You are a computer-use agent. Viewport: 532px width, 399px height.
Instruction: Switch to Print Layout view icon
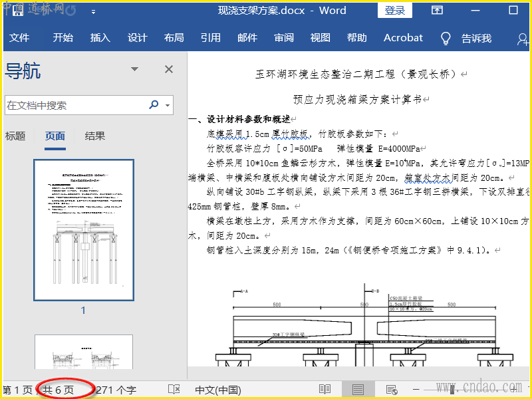coord(358,390)
